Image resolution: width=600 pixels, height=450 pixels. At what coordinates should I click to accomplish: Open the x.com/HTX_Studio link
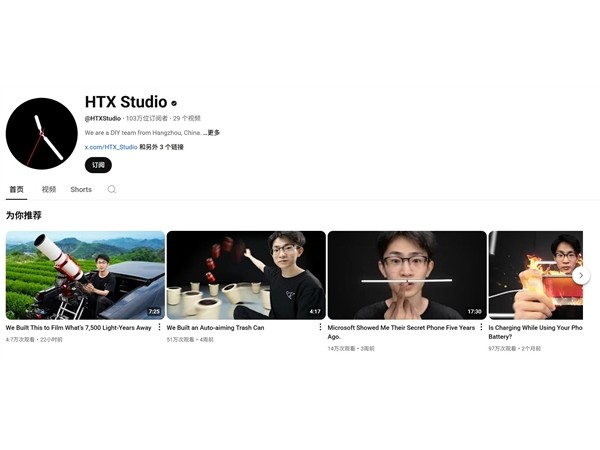[111, 147]
